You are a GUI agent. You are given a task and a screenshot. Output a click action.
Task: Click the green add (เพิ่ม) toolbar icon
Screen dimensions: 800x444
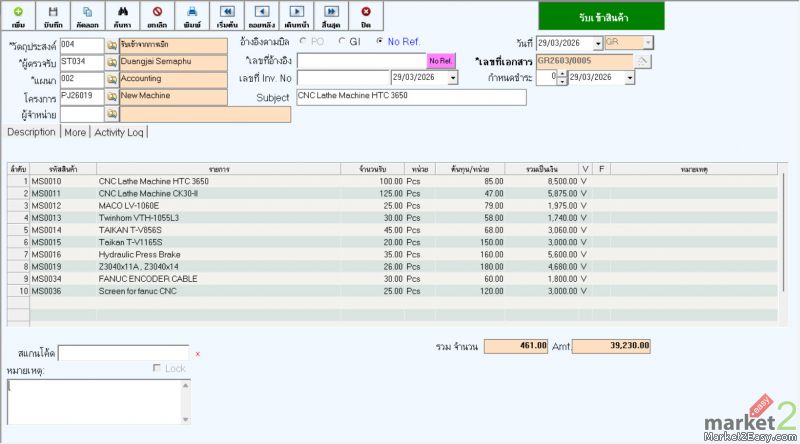(19, 15)
